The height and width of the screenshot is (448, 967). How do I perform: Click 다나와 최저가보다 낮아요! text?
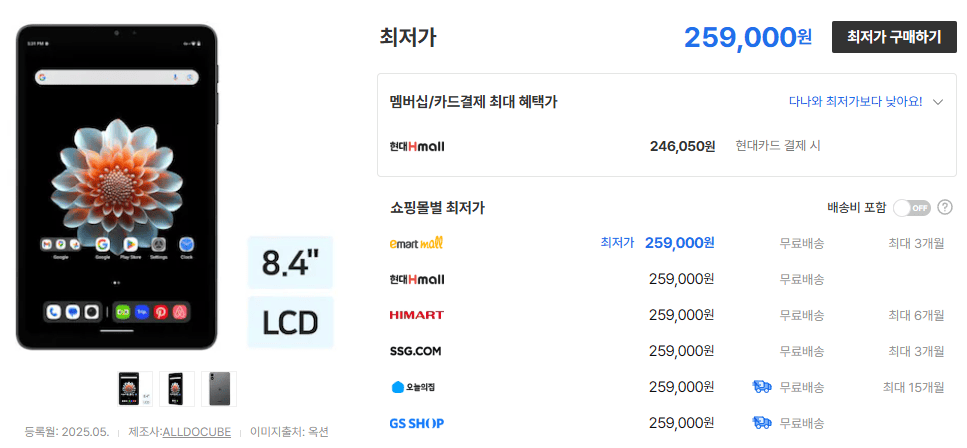(855, 102)
